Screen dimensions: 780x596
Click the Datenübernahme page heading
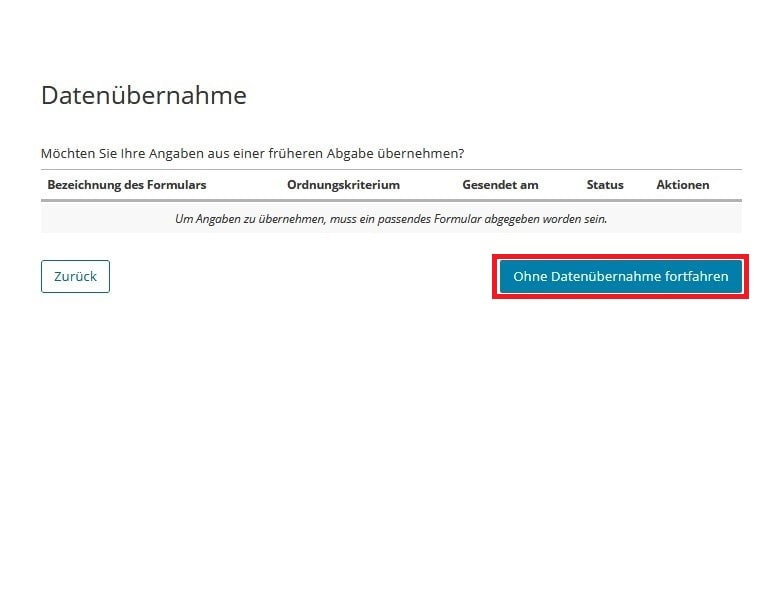point(144,95)
